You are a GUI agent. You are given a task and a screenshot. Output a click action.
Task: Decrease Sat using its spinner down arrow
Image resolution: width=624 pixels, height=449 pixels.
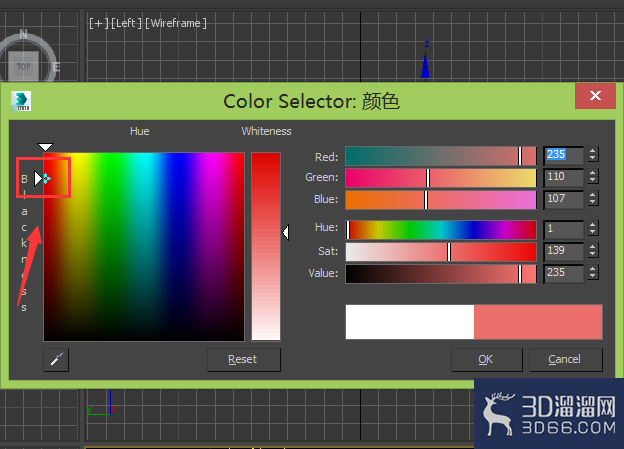point(593,254)
